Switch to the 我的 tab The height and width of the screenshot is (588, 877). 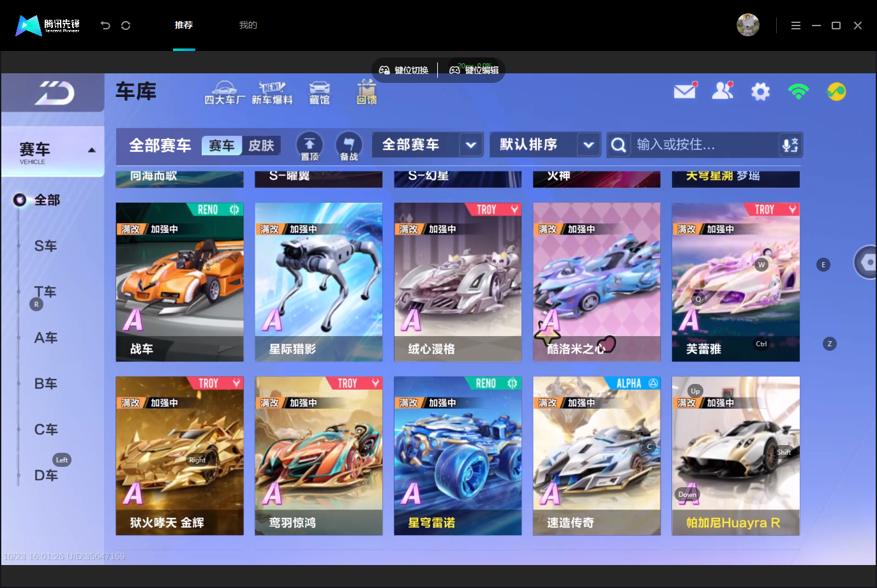click(x=248, y=26)
